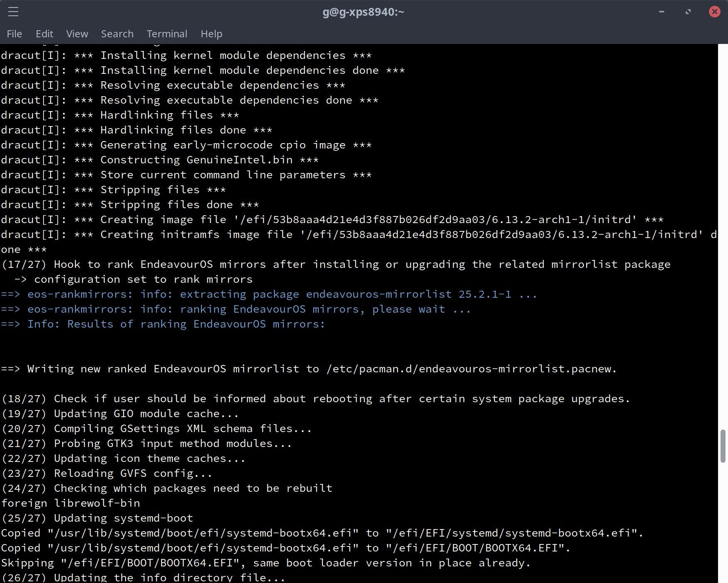Click the 'Stripping files done' line
728x583 pixels.
click(130, 205)
